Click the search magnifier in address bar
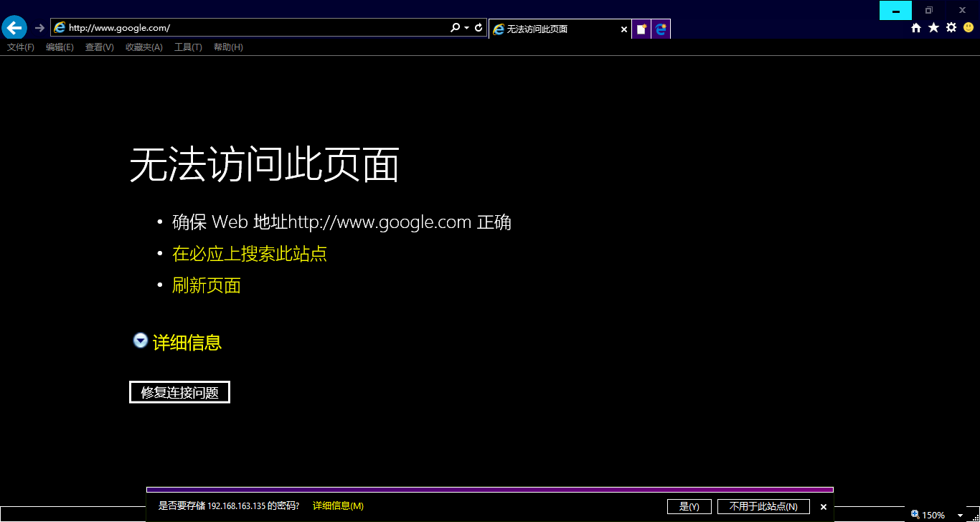 455,28
